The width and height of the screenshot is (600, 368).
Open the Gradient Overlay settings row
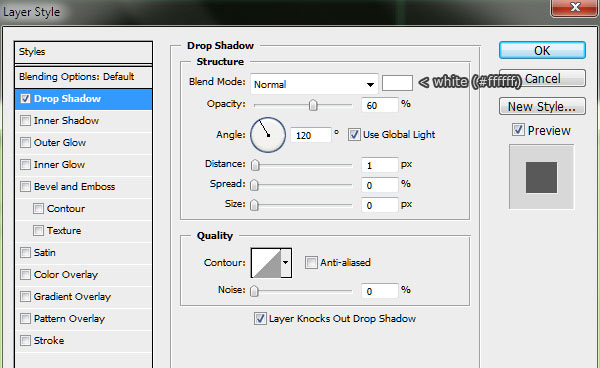tap(83, 296)
